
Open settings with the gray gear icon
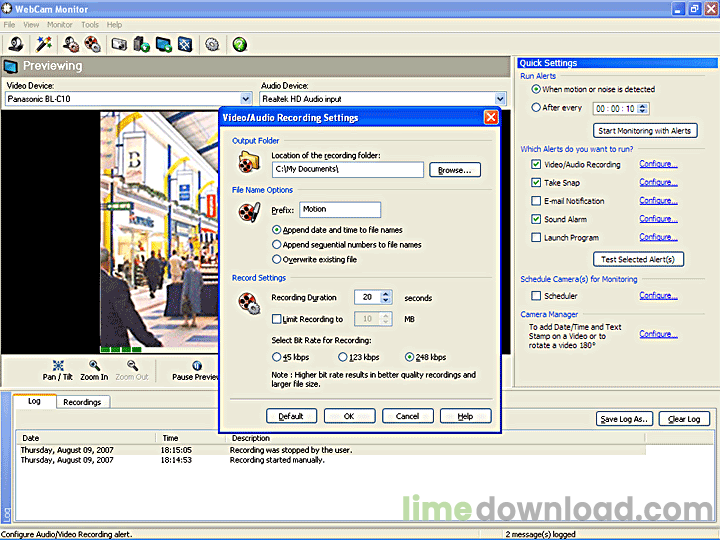212,45
